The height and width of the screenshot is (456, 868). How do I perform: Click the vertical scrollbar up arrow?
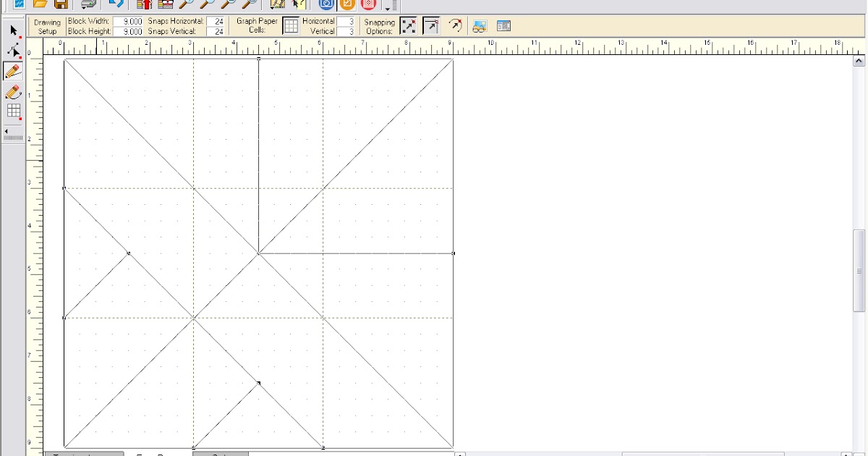pyautogui.click(x=859, y=62)
